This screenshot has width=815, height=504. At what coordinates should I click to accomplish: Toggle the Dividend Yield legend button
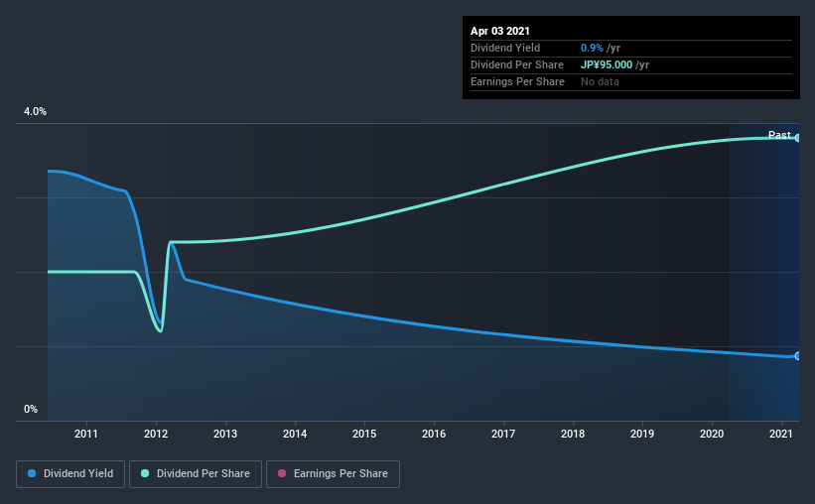click(x=70, y=474)
